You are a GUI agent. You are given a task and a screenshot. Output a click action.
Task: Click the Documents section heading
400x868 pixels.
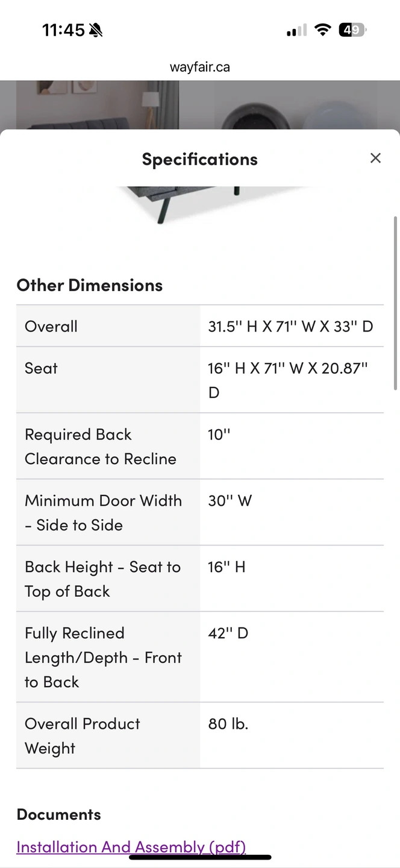tap(58, 814)
